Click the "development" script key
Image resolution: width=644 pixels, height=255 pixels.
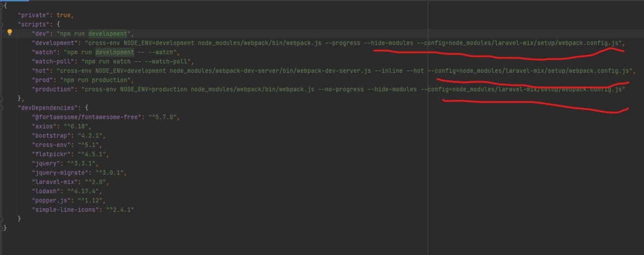tap(55, 43)
